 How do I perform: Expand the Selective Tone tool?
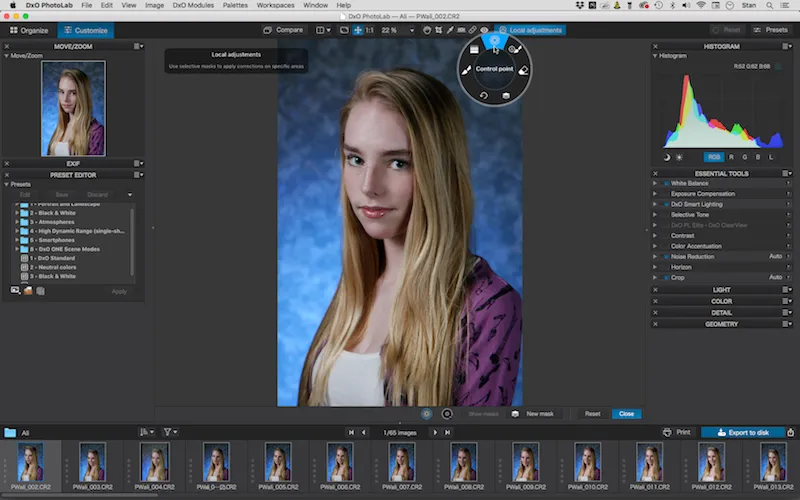(655, 215)
